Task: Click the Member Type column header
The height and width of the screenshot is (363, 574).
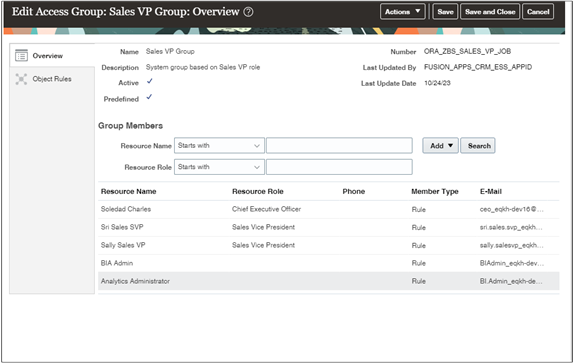Action: click(x=435, y=191)
